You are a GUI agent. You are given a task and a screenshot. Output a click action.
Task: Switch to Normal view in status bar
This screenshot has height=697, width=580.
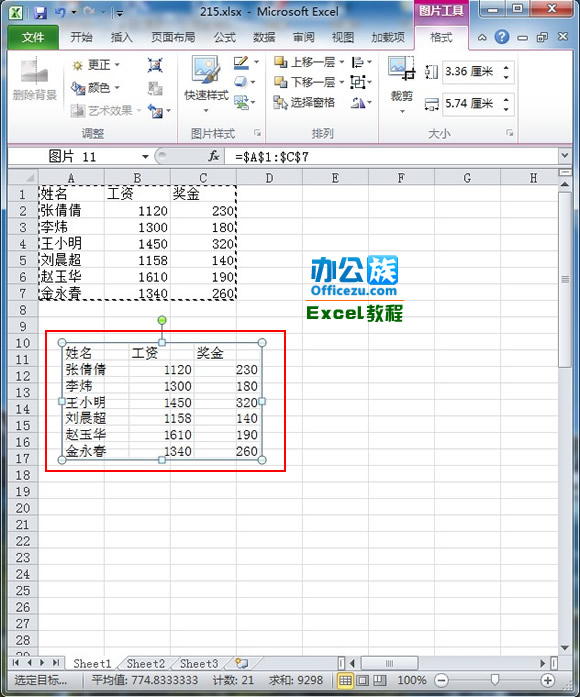click(345, 680)
